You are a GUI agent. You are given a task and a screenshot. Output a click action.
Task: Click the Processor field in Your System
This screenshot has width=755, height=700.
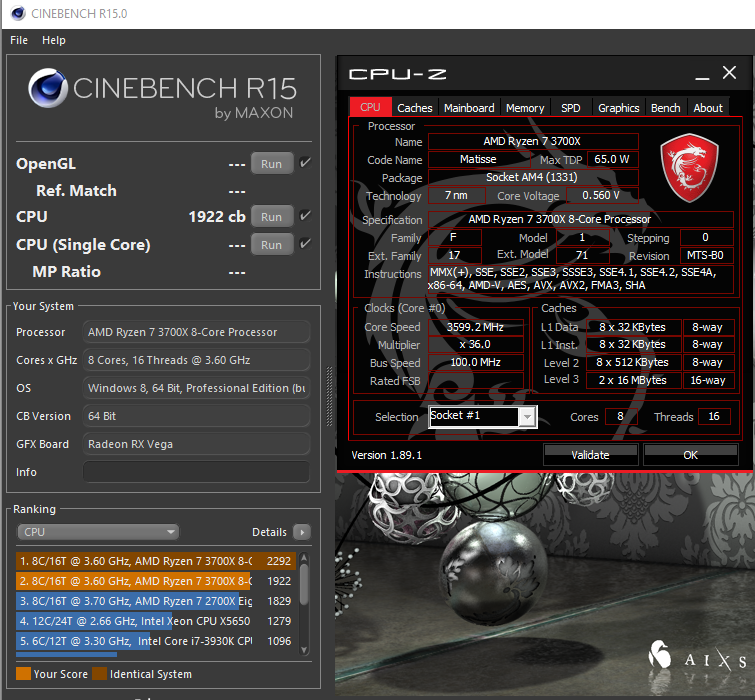(196, 332)
